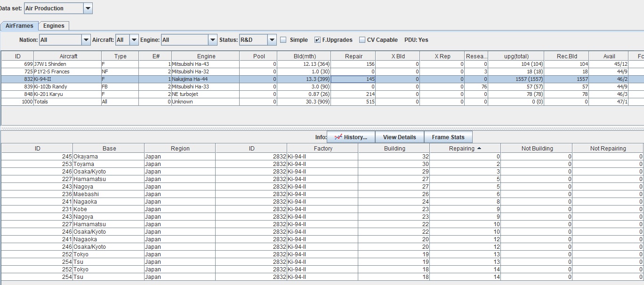Sort lower table by Building column header
The height and width of the screenshot is (285, 644).
394,148
